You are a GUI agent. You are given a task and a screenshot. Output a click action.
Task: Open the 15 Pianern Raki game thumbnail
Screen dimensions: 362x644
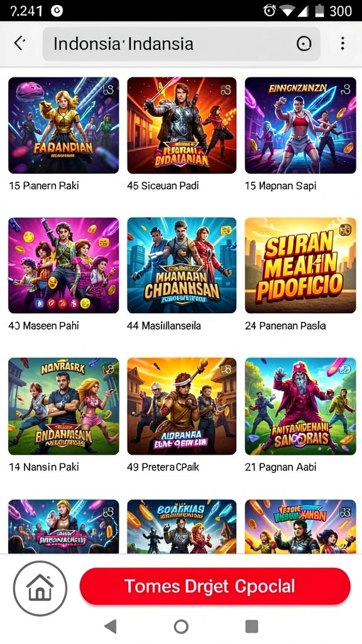tap(63, 125)
